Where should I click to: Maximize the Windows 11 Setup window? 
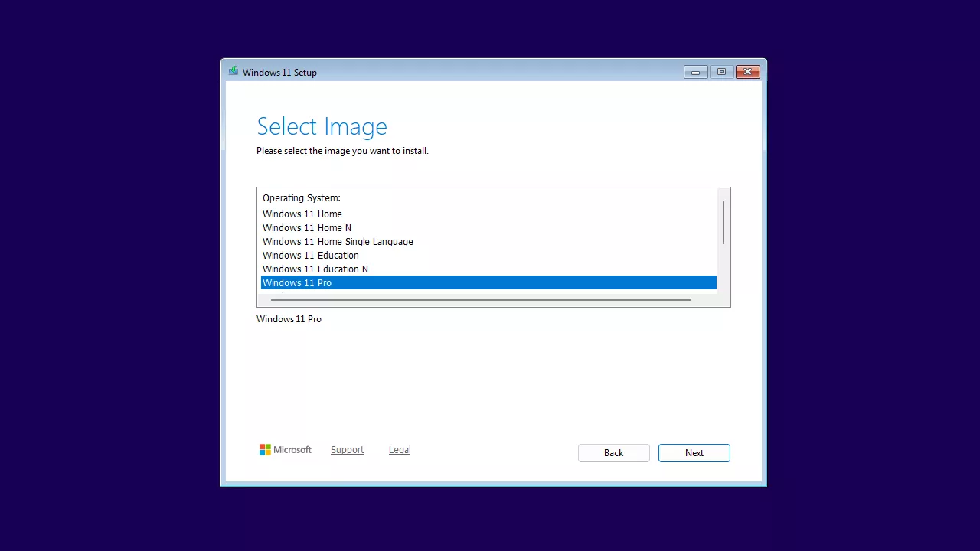720,71
